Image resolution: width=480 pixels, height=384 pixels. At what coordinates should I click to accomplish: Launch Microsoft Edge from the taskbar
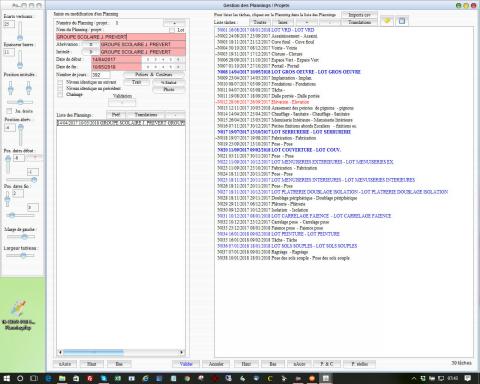tap(48, 378)
